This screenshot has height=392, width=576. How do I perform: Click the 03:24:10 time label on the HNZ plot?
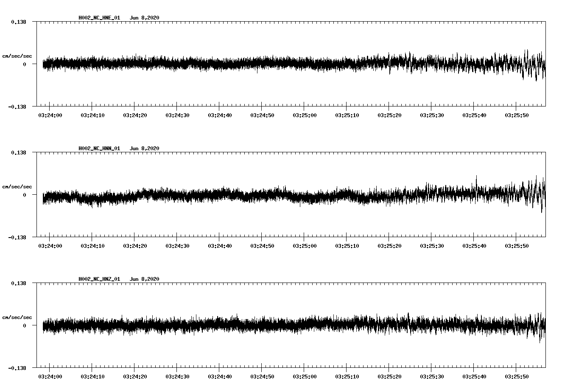pyautogui.click(x=92, y=376)
